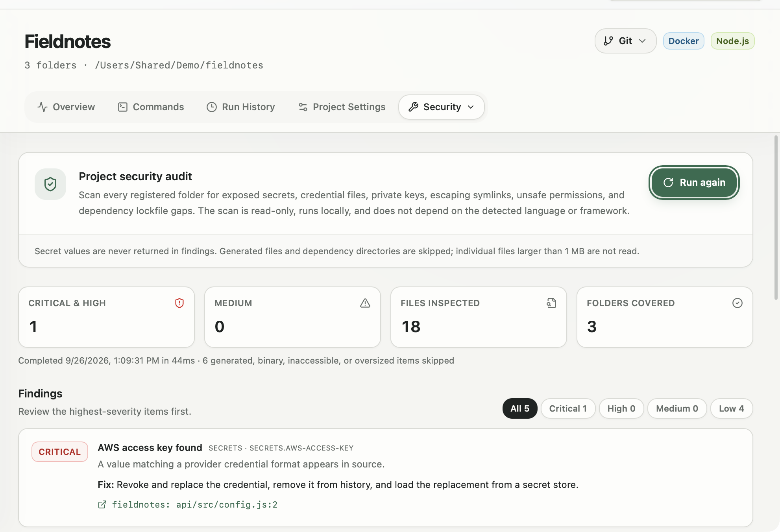Image resolution: width=780 pixels, height=532 pixels.
Task: Expand the Security tab dropdown
Action: tap(441, 107)
